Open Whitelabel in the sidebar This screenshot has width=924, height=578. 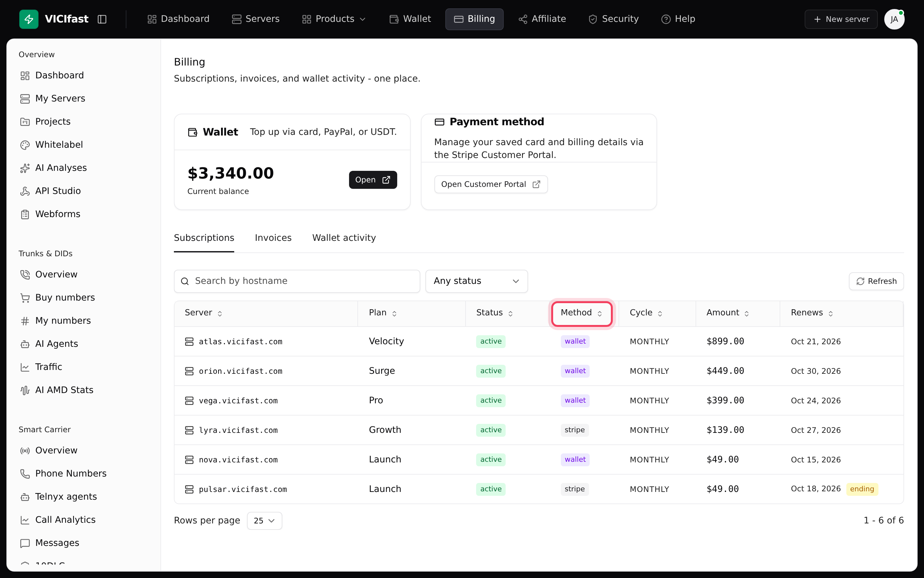click(52, 145)
